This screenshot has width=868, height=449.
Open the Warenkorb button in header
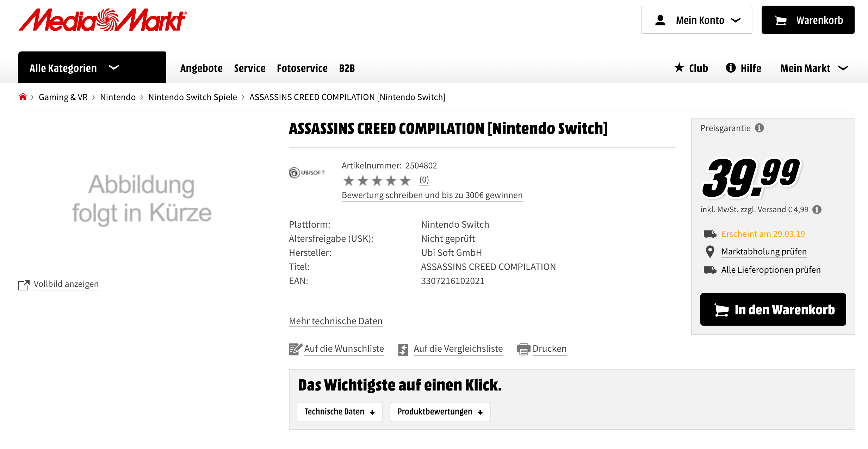808,20
